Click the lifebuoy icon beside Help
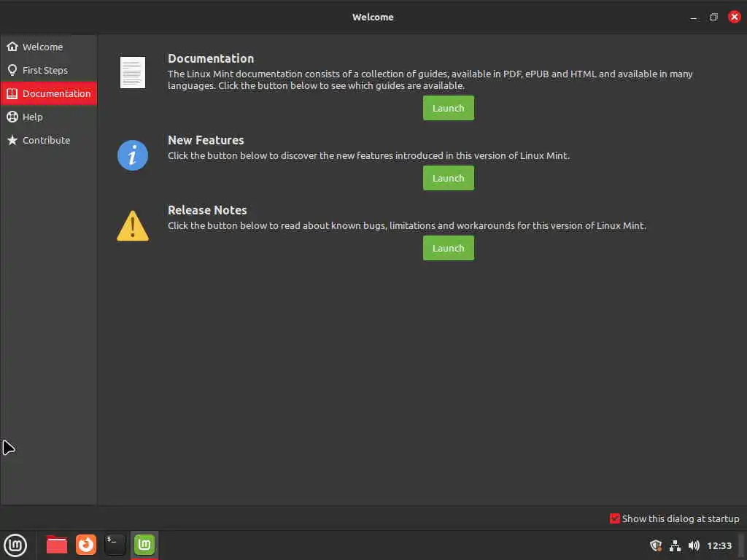Screen dimensions: 747x560 12,117
